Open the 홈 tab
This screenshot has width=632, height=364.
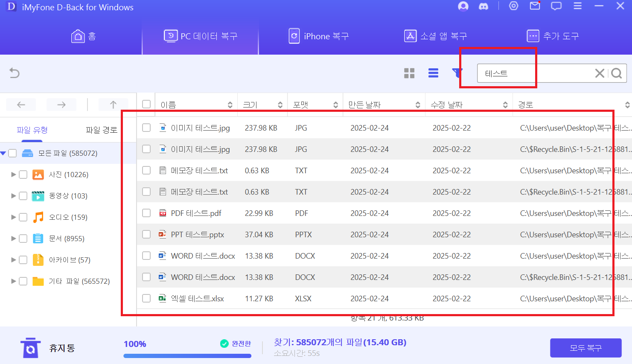tap(84, 36)
